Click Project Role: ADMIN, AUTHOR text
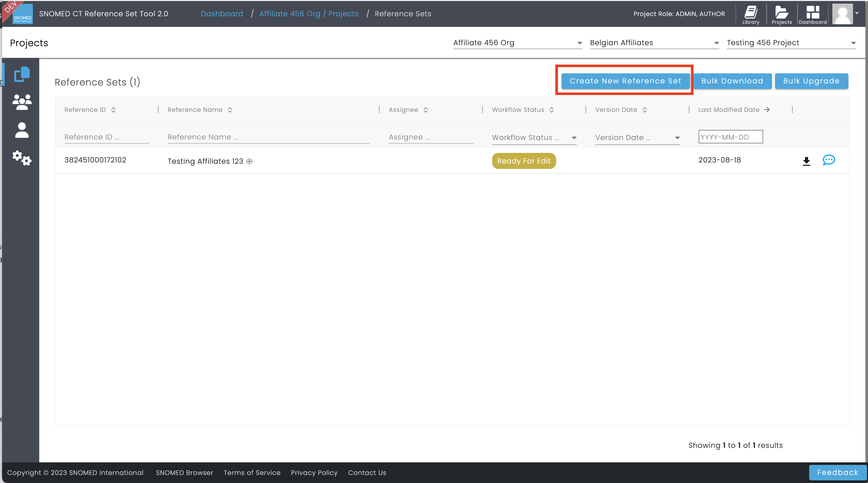Screen dimensions: 868x483 679,14
